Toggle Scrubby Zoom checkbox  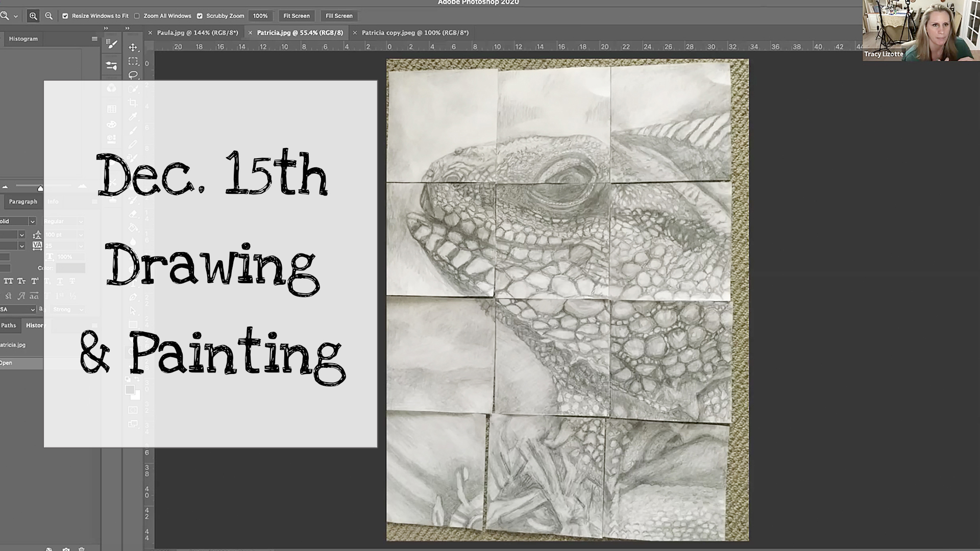pyautogui.click(x=200, y=16)
